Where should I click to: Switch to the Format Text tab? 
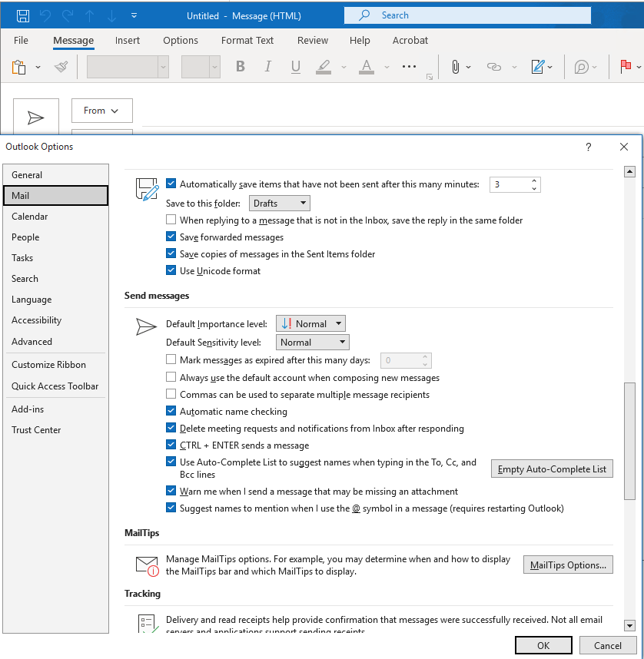[247, 41]
